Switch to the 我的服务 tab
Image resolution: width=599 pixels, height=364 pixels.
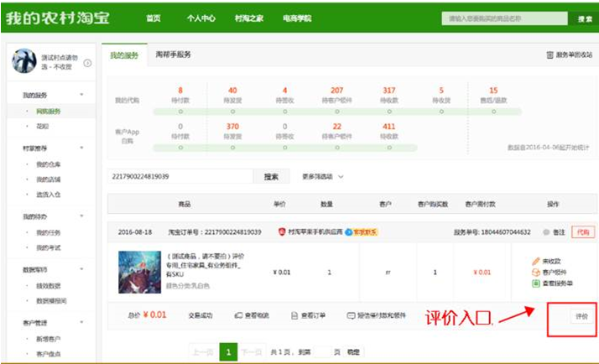click(124, 55)
